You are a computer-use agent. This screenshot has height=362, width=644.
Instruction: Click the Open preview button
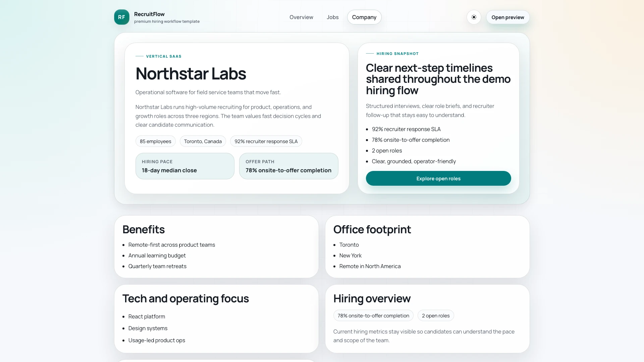coord(507,17)
